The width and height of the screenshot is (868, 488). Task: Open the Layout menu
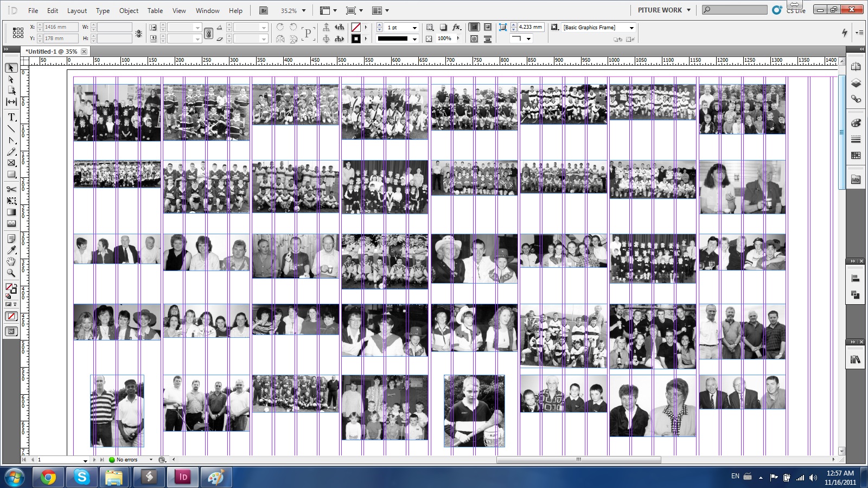coord(77,10)
